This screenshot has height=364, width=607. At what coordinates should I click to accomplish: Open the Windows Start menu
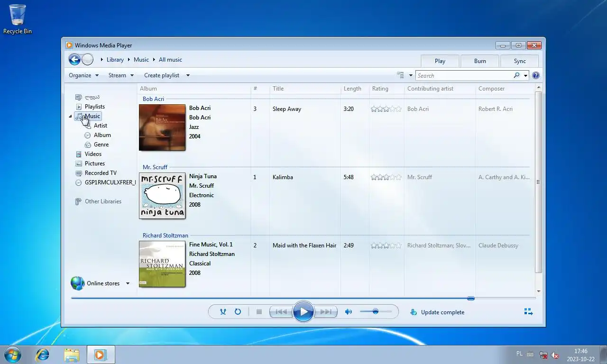pos(12,354)
